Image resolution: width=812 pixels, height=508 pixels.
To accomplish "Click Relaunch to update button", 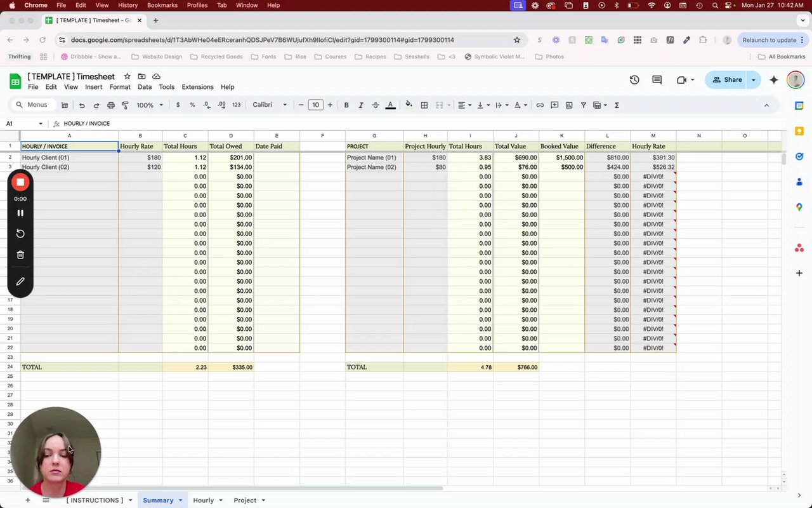I will [x=769, y=40].
